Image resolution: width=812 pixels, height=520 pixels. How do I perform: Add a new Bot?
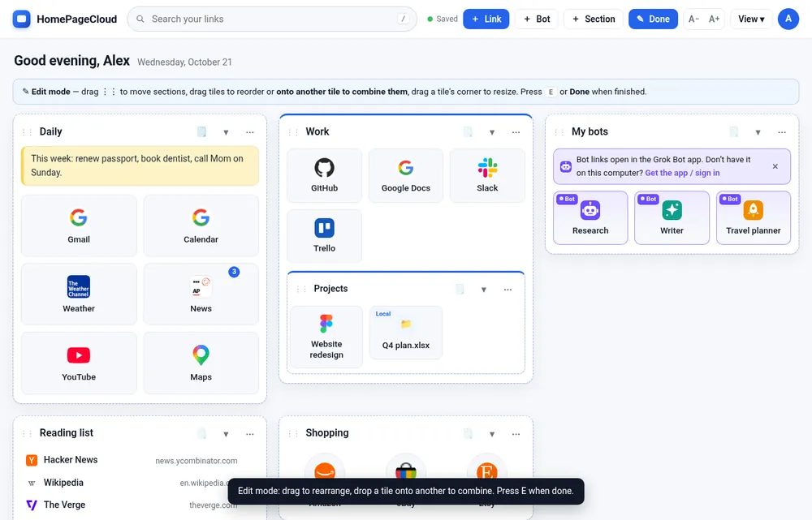coord(537,19)
